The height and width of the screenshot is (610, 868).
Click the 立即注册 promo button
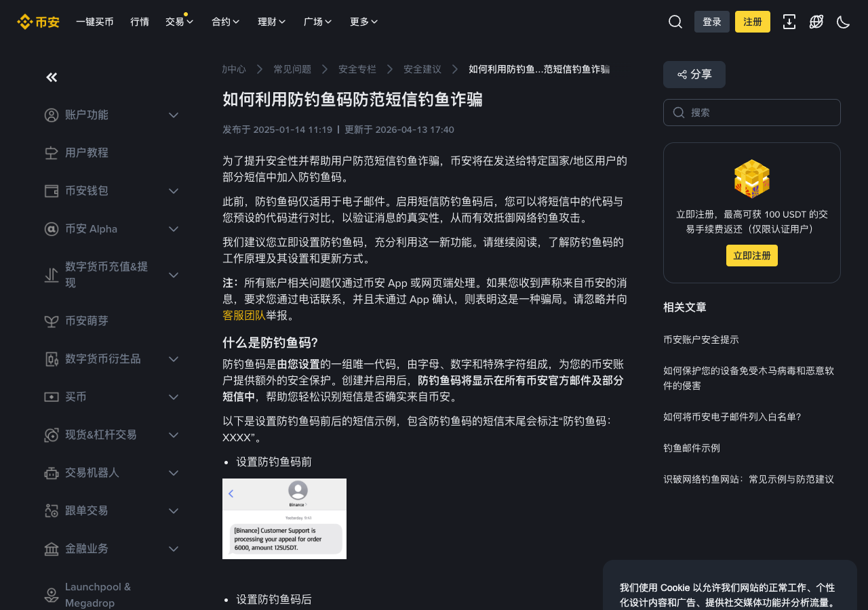pos(752,256)
